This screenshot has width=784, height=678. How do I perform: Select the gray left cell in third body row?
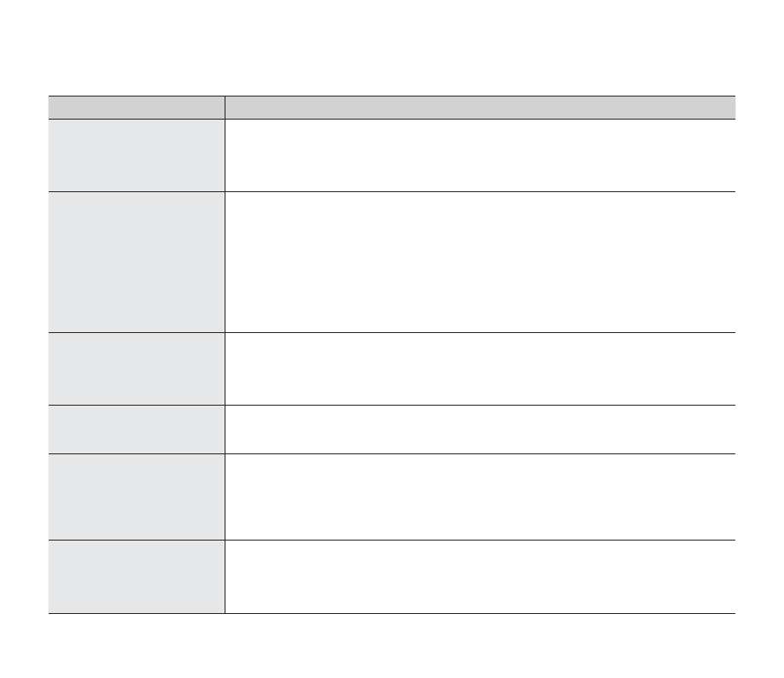pyautogui.click(x=137, y=369)
